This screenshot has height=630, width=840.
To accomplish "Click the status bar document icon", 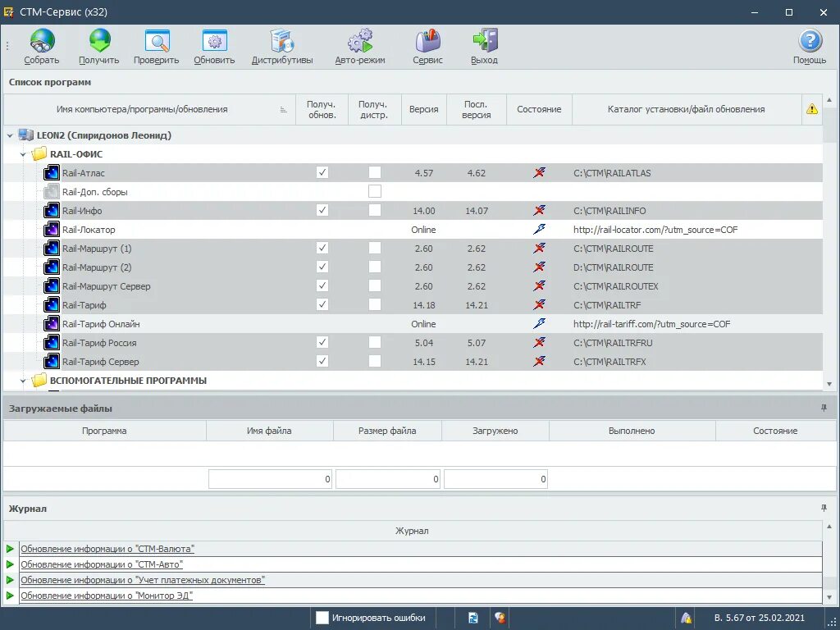I will click(x=473, y=618).
